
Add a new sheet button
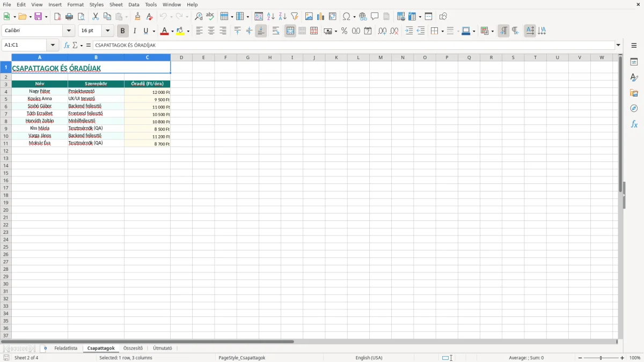[x=45, y=349]
